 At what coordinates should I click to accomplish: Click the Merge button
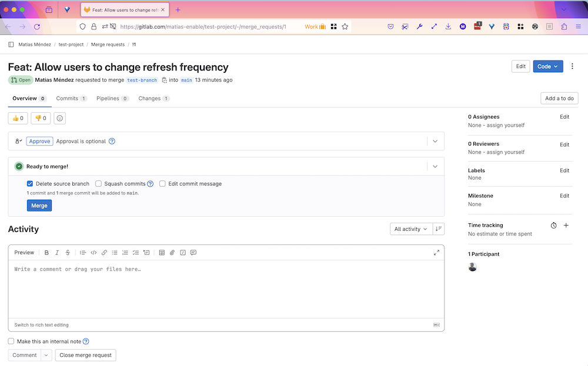click(39, 206)
